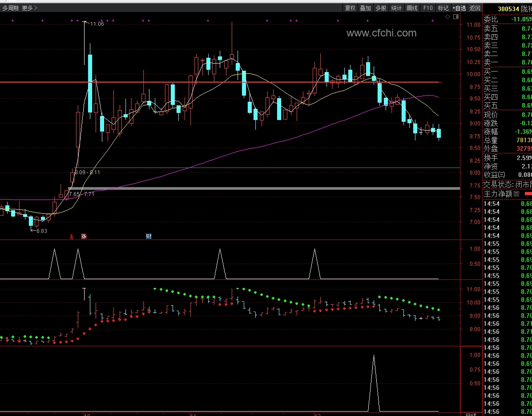
Task: Open the 多周期 multi-period tab
Action: pyautogui.click(x=11, y=8)
